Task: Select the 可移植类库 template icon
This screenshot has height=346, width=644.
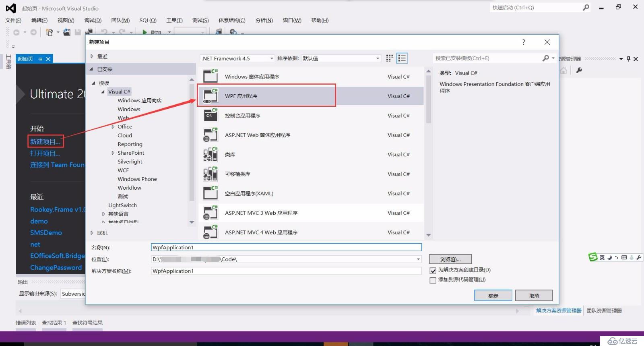Action: tap(210, 174)
